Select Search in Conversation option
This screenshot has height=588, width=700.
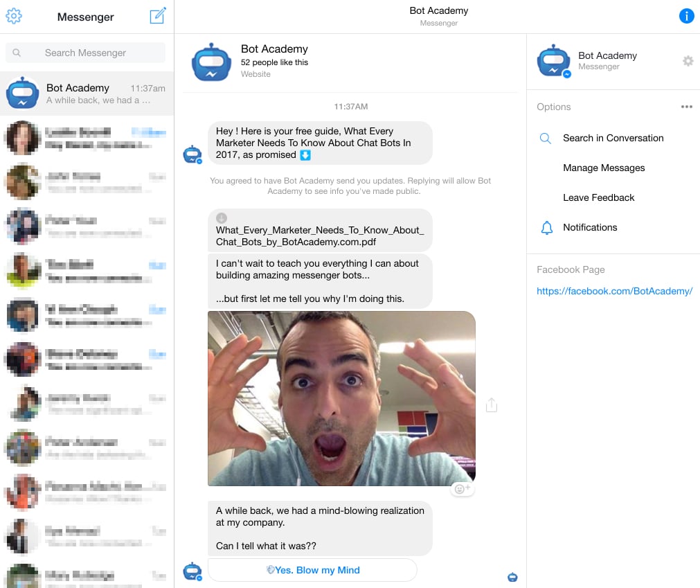(x=613, y=138)
